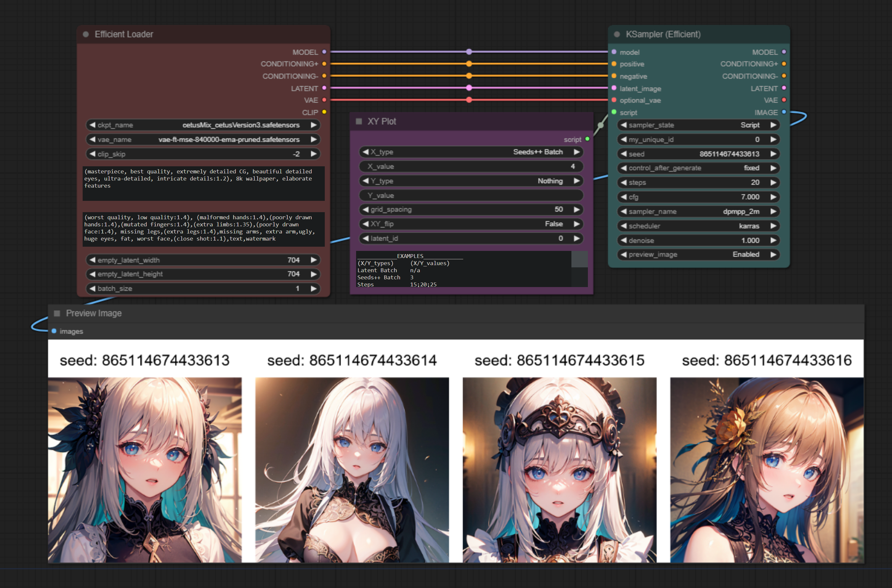This screenshot has width=892, height=588.
Task: Collapse the Efficient Loader node dot
Action: click(x=86, y=35)
